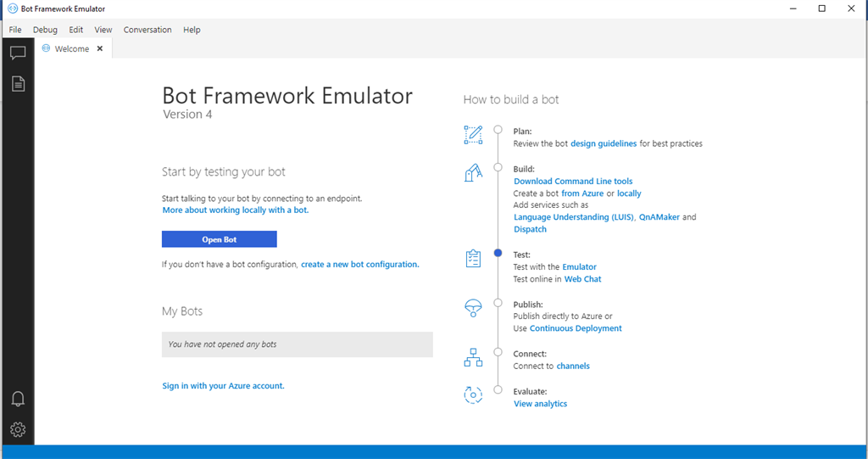
Task: Open the Dispatch link
Action: (530, 229)
